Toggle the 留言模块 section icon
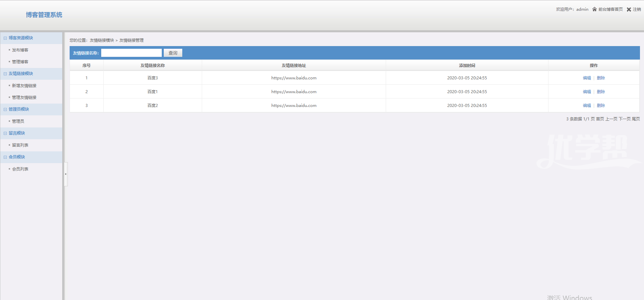This screenshot has width=644, height=300. click(x=5, y=133)
